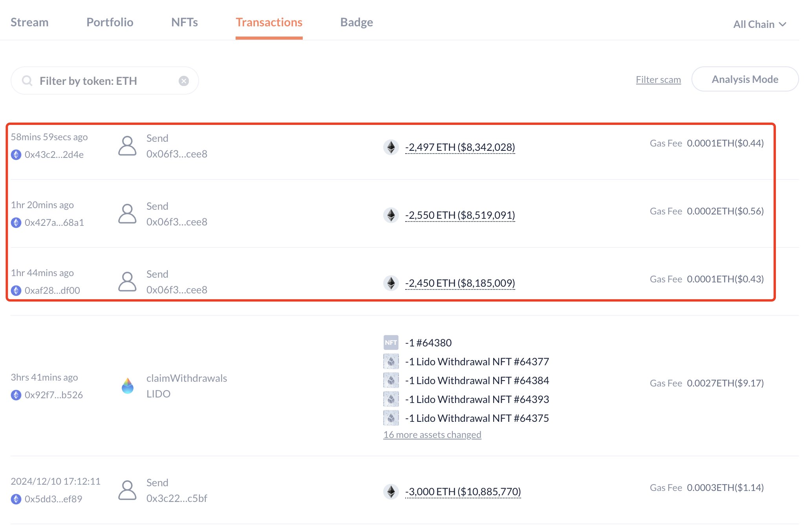The image size is (812, 531).
Task: Click the user avatar icon for 0x3c22...c5bf
Action: (x=127, y=491)
